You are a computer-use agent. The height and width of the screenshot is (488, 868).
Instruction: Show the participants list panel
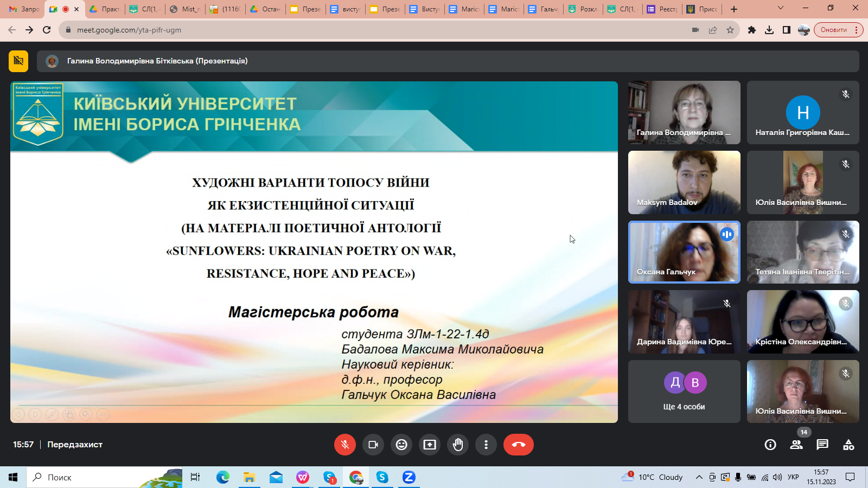(x=796, y=445)
